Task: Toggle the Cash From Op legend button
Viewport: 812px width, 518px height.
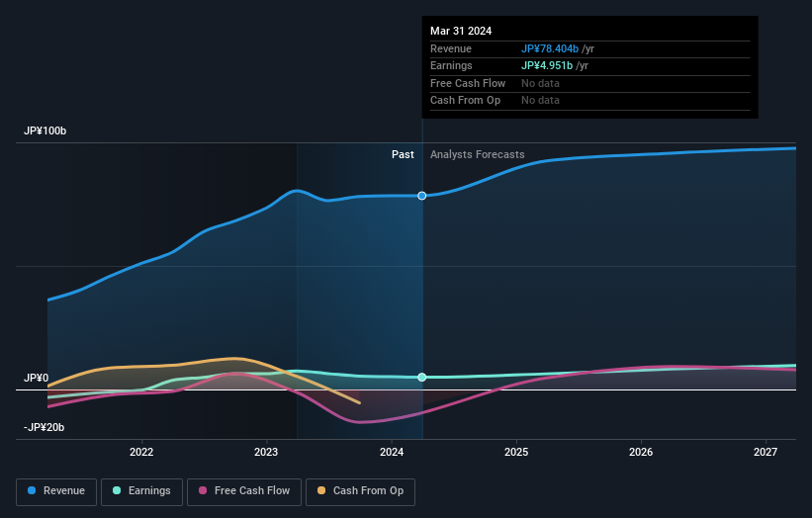Action: [360, 491]
